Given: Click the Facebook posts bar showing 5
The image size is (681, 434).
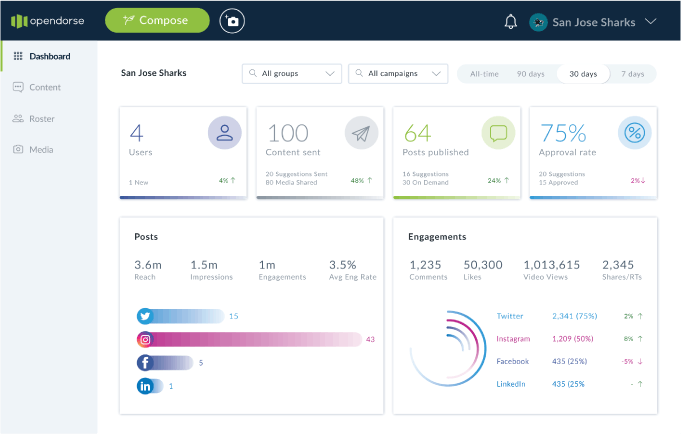Looking at the screenshot, I should pyautogui.click(x=165, y=362).
